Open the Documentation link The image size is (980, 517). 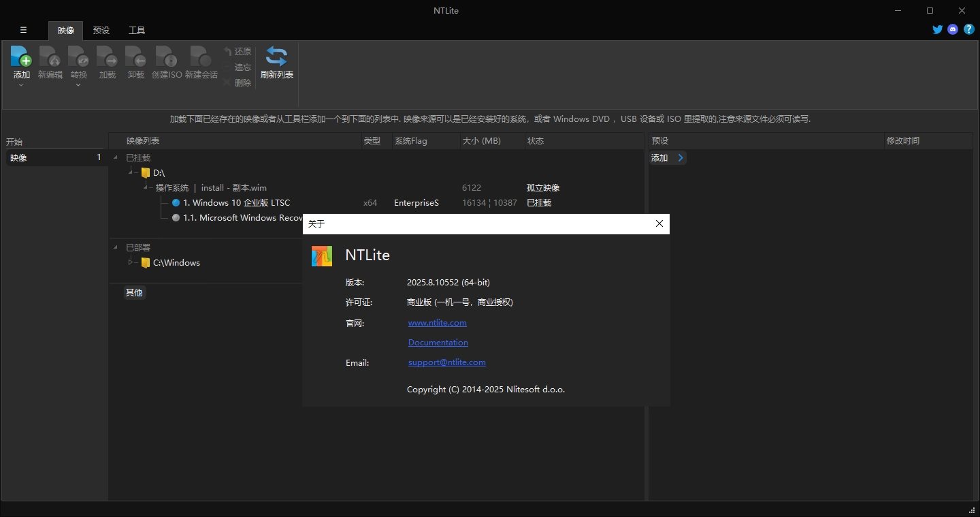click(438, 342)
